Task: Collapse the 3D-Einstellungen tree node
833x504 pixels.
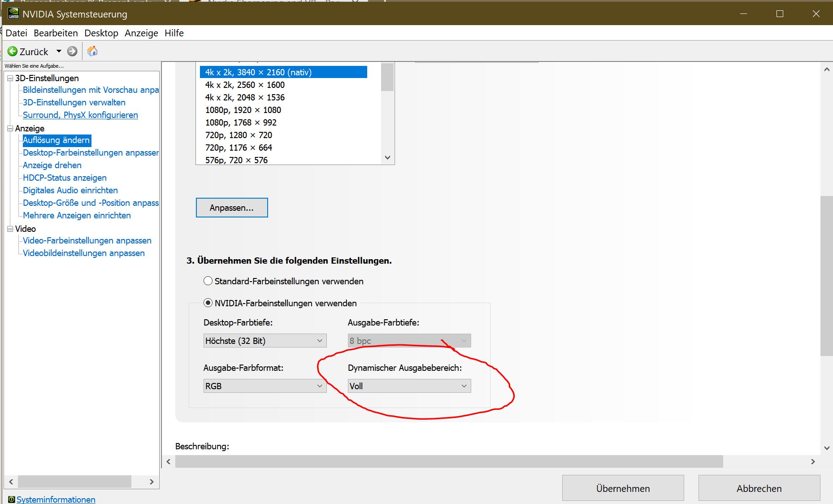Action: tap(10, 78)
